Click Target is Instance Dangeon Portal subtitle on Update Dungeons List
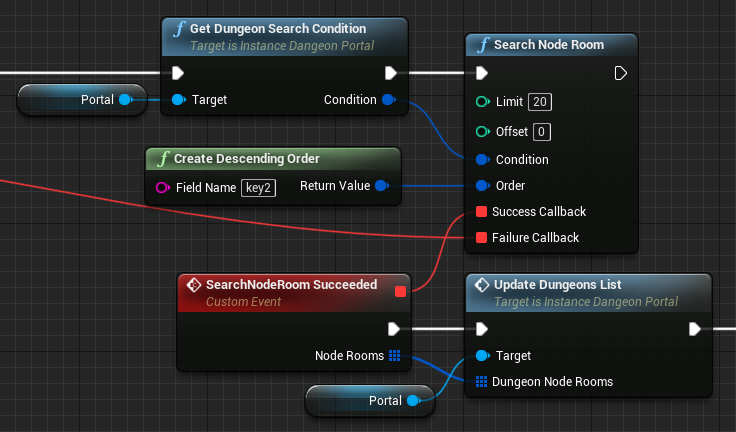This screenshot has width=736, height=432. (586, 301)
